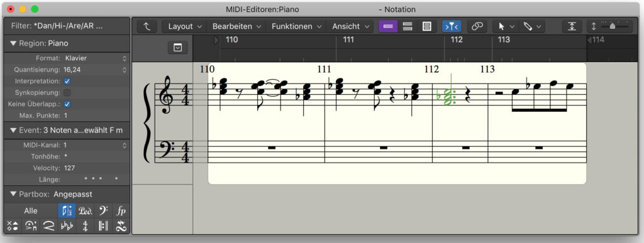The height and width of the screenshot is (243, 644).
Task: Open the Funktionen menu
Action: point(296,26)
